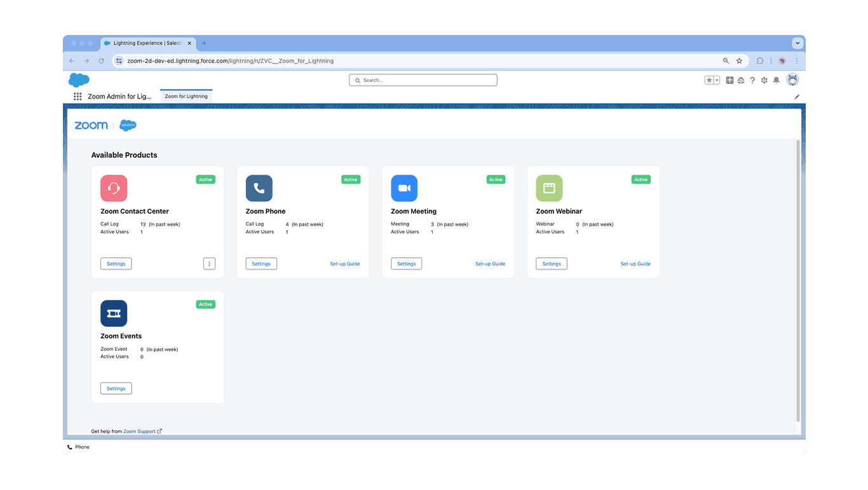Click the Zoom Meeting camera icon
The height and width of the screenshot is (490, 868).
[x=404, y=188]
